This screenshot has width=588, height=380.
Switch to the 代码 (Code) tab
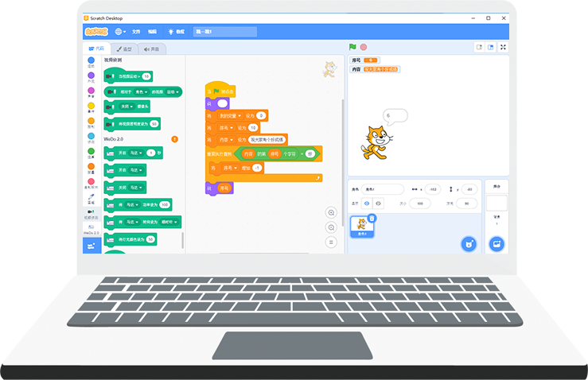(x=96, y=48)
